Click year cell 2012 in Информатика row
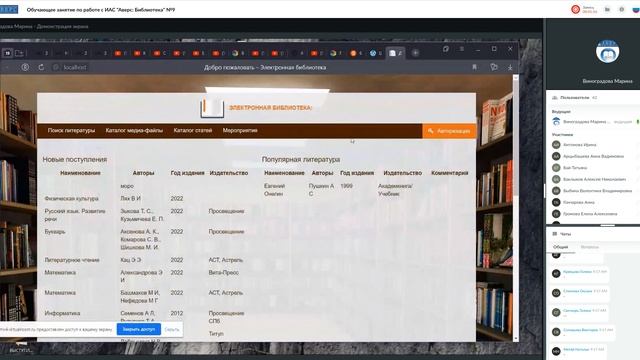The height and width of the screenshot is (360, 640). click(x=177, y=313)
